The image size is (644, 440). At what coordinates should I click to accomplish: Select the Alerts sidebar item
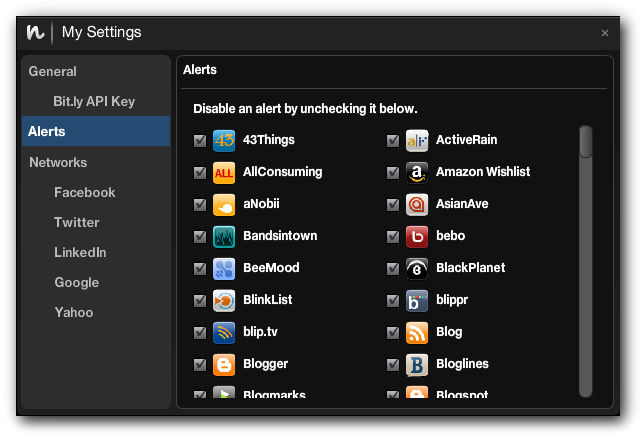[x=96, y=131]
